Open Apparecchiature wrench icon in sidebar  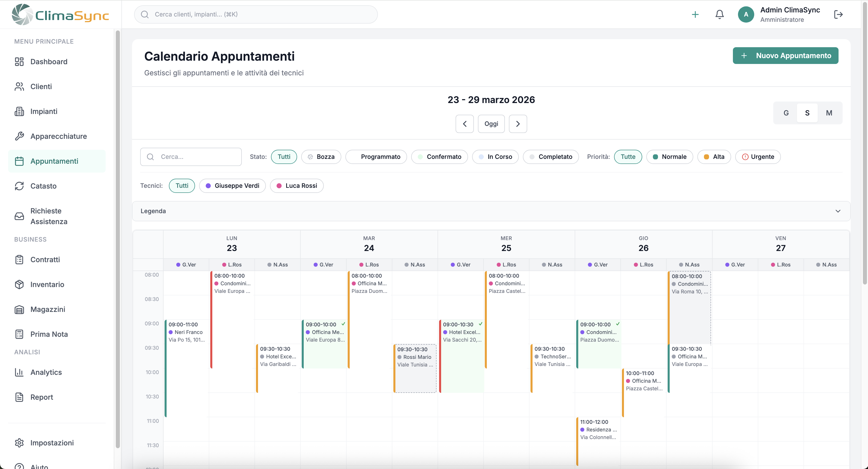coord(19,136)
